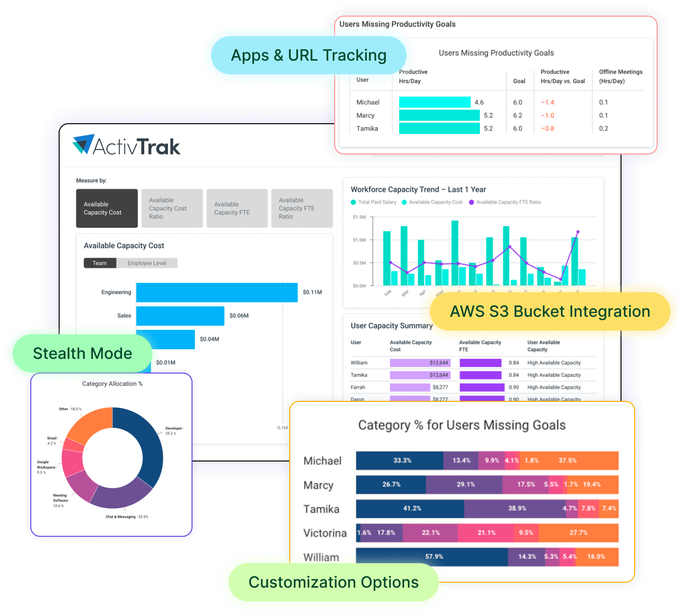This screenshot has width=685, height=616.
Task: Click the Email 4.2% label
Action: click(x=53, y=440)
